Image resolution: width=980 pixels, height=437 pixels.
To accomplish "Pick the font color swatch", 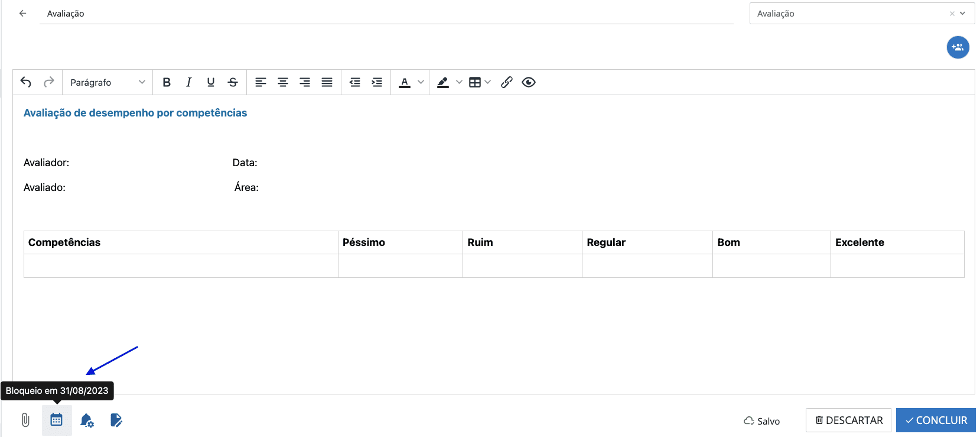I will coord(405,82).
